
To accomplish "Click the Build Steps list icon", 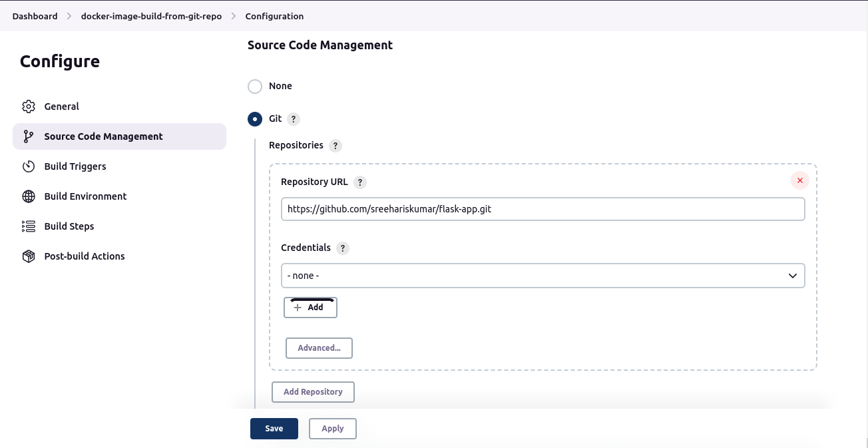I will click(29, 226).
